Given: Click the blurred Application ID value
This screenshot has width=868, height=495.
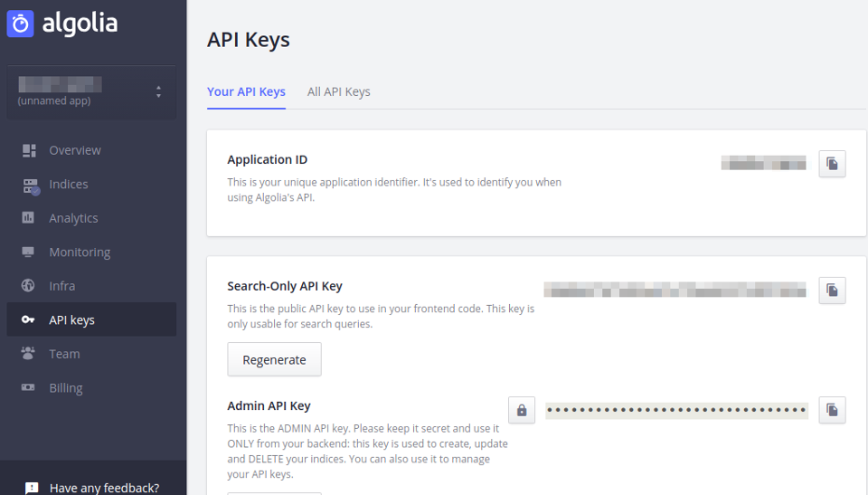Looking at the screenshot, I should point(763,163).
